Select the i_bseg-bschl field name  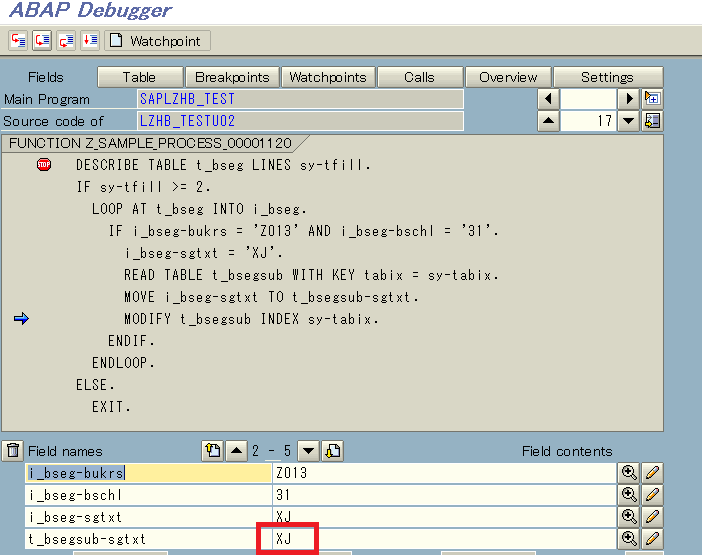point(149,495)
